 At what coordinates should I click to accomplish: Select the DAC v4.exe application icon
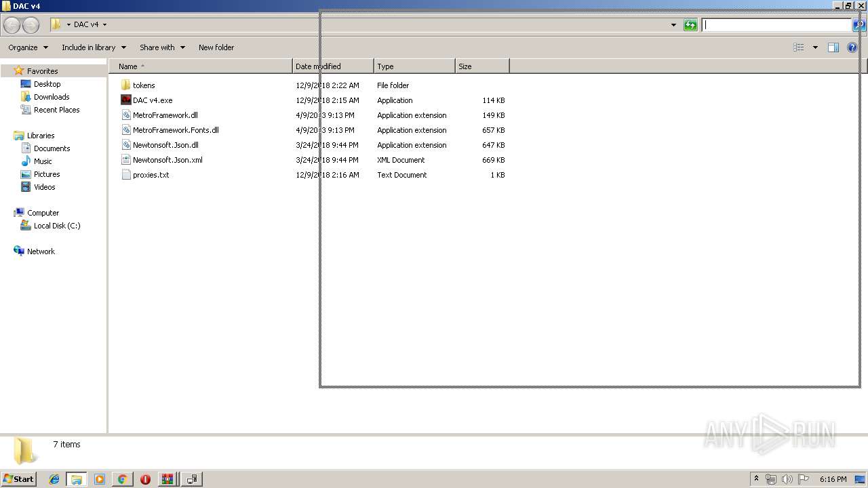(x=125, y=100)
